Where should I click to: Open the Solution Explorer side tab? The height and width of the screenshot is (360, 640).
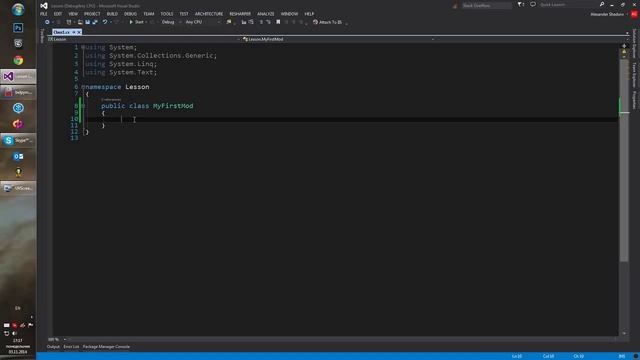[634, 43]
